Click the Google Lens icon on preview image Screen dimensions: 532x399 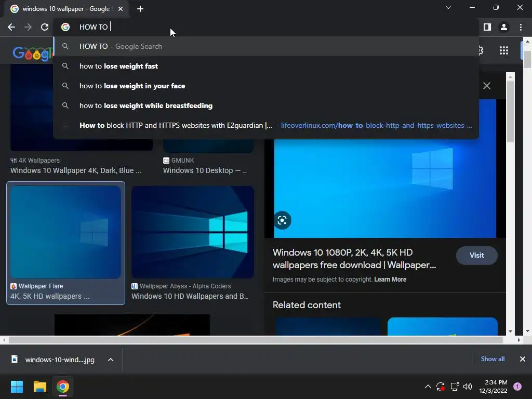pos(282,220)
